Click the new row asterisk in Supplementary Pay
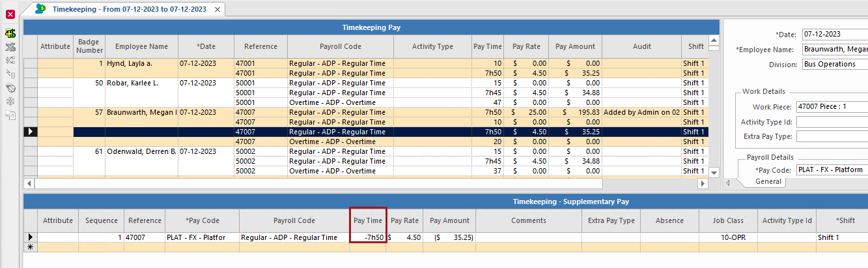The height and width of the screenshot is (268, 868). click(30, 247)
